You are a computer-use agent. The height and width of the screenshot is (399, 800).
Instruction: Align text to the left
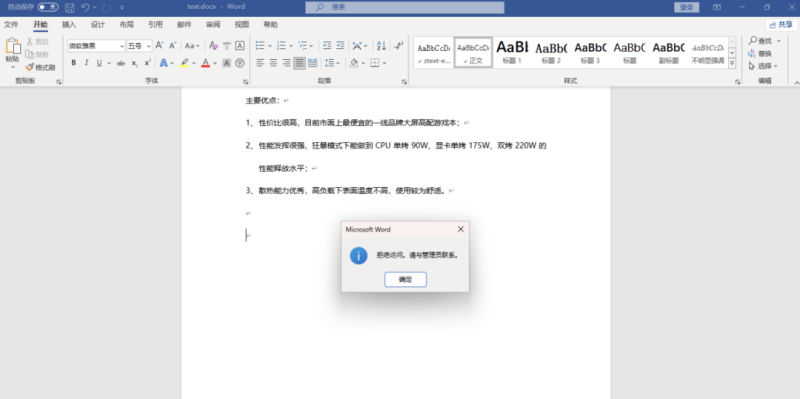(260, 63)
